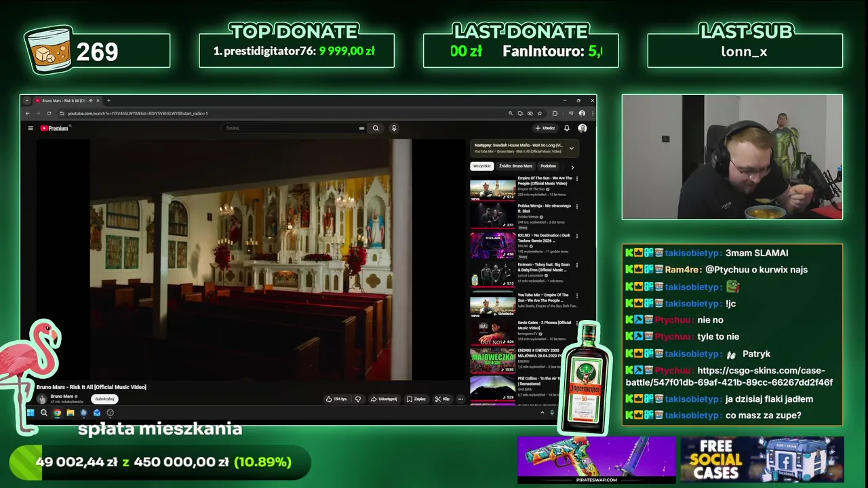
Task: Click the browser address bar URL
Action: 138,113
